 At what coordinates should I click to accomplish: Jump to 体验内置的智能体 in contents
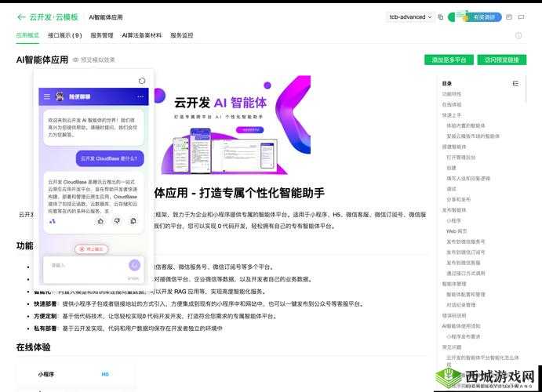[x=466, y=125]
